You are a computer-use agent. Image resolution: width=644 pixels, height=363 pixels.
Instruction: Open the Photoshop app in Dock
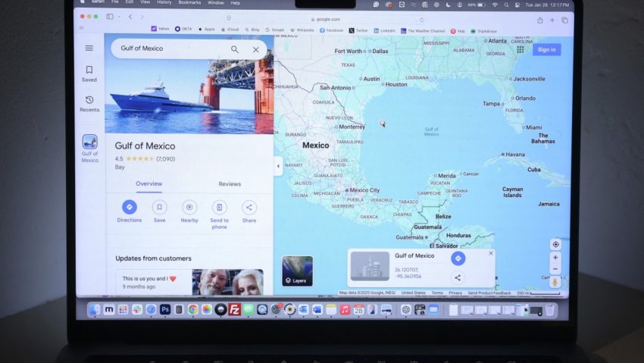165,309
